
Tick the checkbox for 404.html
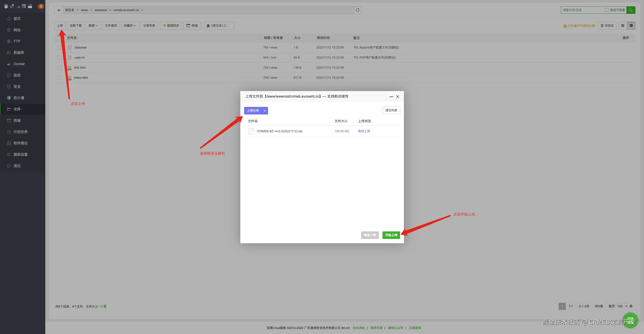pyautogui.click(x=59, y=68)
